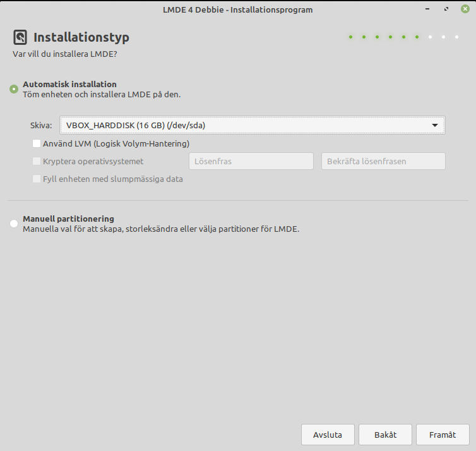Click the last white progress dot
Viewport: 476px width, 451px height.
[456, 37]
